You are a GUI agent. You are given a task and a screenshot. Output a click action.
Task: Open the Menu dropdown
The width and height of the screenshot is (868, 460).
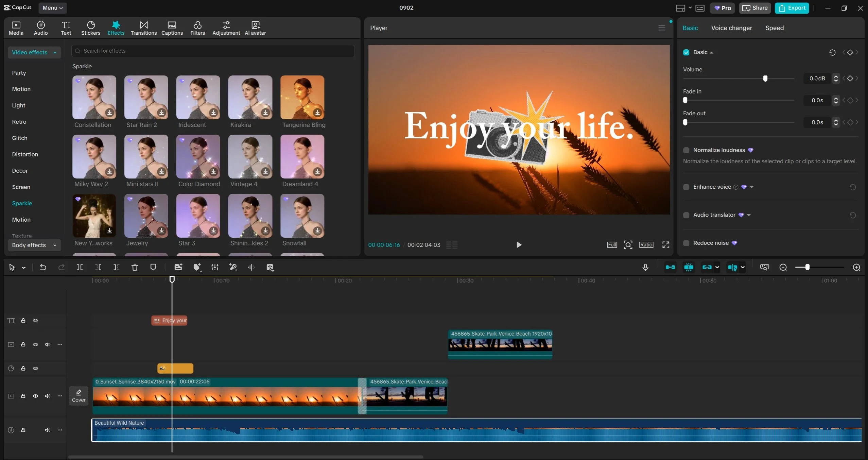coord(52,8)
